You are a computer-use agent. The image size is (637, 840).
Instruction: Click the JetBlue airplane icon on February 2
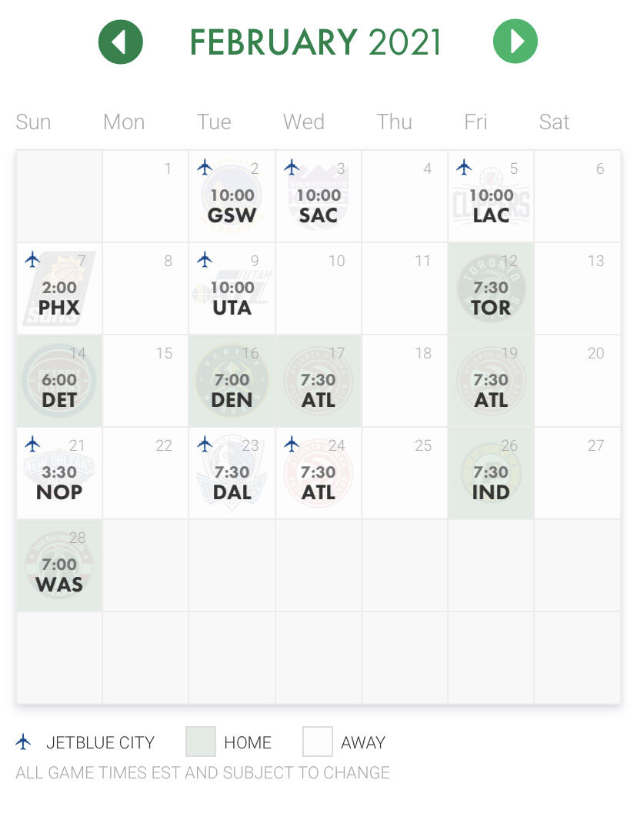coord(205,168)
